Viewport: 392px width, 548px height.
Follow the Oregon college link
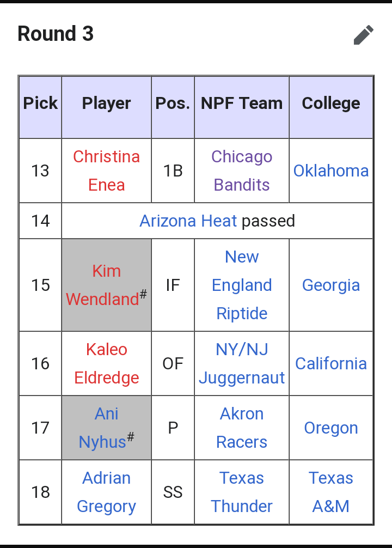pyautogui.click(x=331, y=428)
